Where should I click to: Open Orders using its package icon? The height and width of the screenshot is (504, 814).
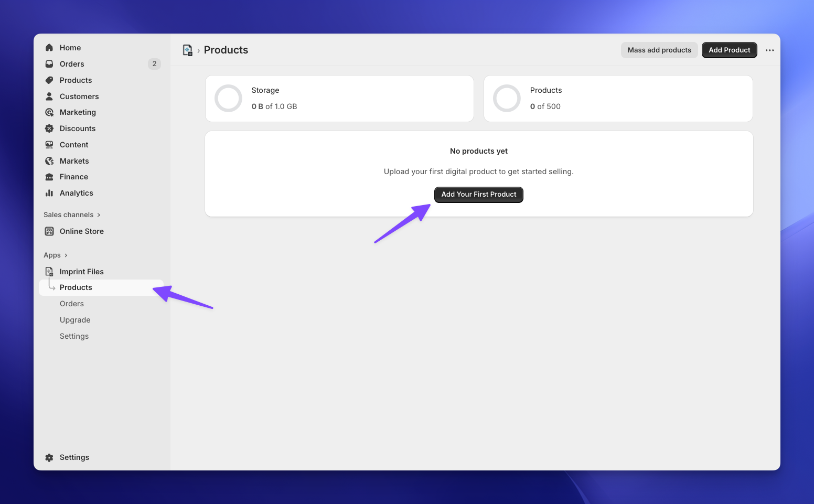[x=49, y=63]
